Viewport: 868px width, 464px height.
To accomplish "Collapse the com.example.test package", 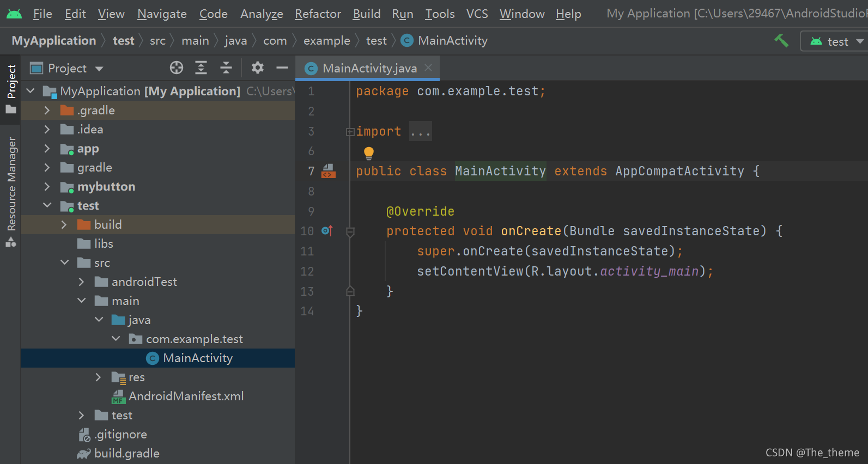I will click(116, 339).
